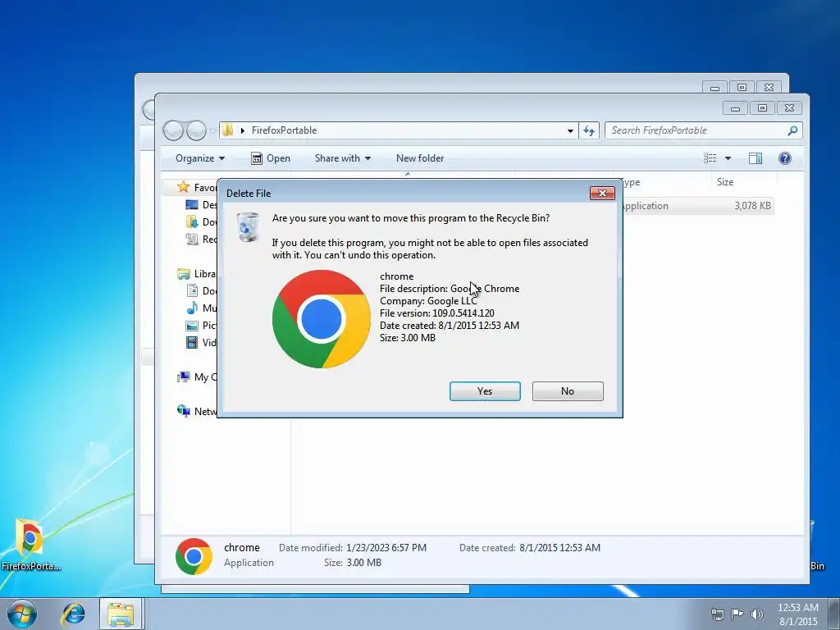Open the Action Center flag icon
The image size is (840, 630).
click(737, 614)
